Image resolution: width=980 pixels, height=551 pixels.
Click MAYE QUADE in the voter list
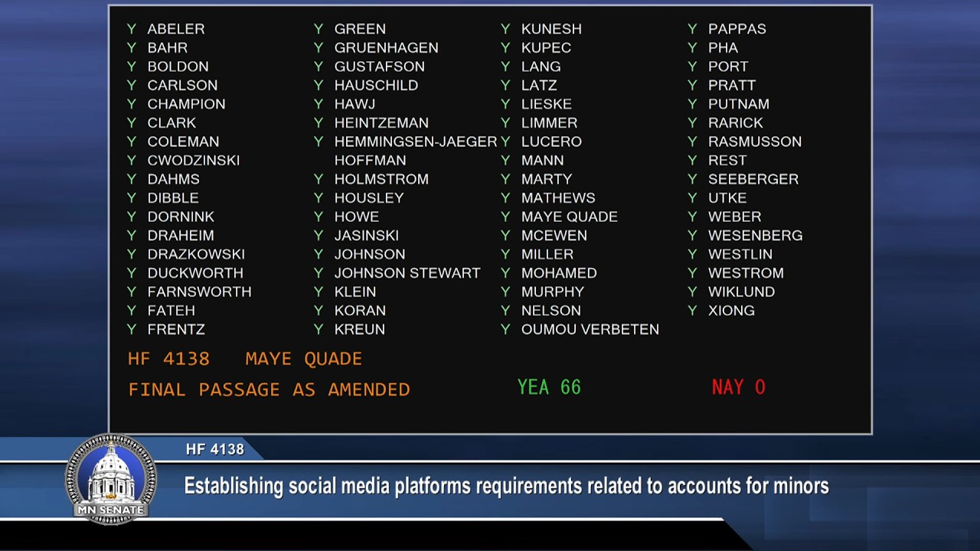pyautogui.click(x=570, y=217)
